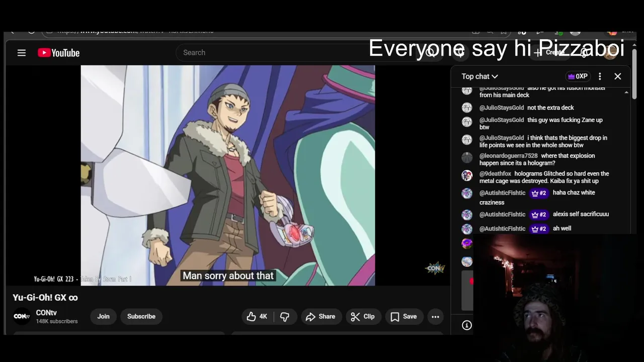644x362 pixels.
Task: Click @leonardoguerra7528's chat avatar
Action: [467, 157]
